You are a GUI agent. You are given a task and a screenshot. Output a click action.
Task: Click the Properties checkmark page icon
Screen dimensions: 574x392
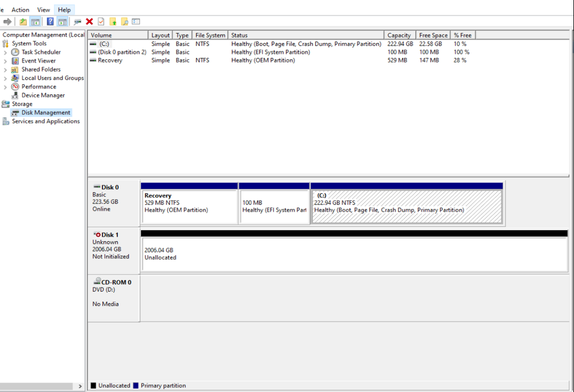[x=101, y=22]
